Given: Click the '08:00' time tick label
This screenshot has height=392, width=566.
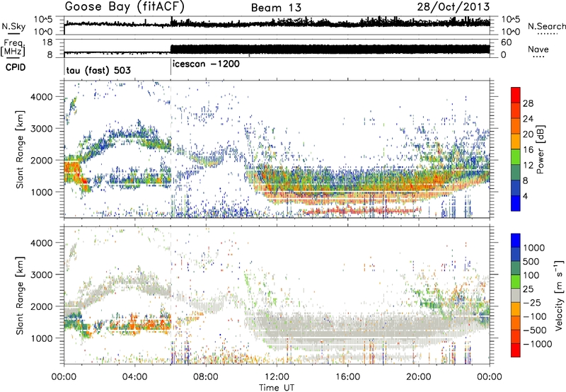Looking at the screenshot, I should [206, 377].
